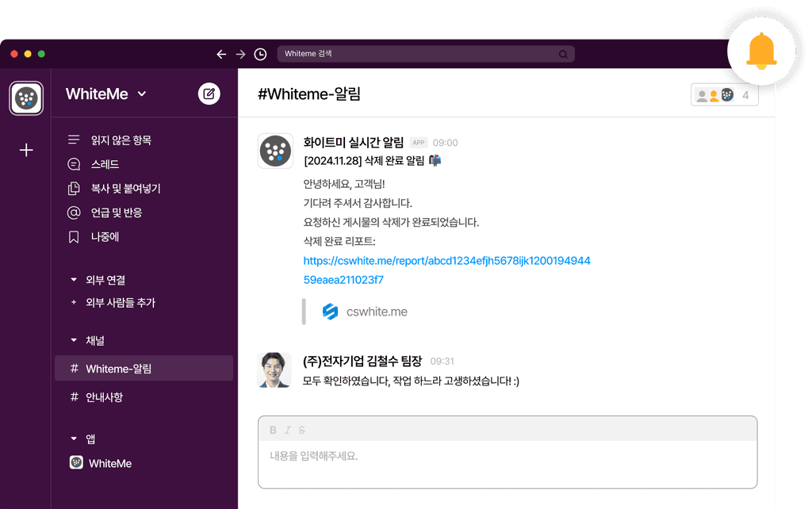812x509 pixels.
Task: Click the 화이트미 실시간 알림 bot avatar
Action: point(275,151)
